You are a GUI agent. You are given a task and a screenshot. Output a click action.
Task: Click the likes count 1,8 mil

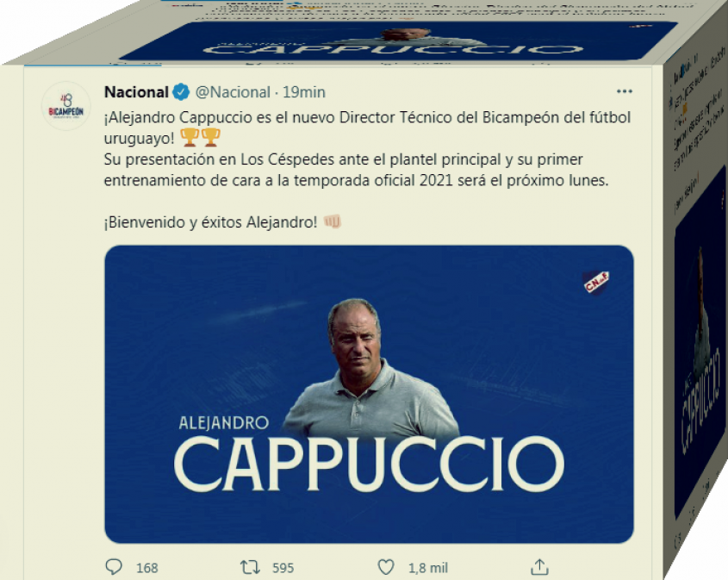(x=428, y=568)
